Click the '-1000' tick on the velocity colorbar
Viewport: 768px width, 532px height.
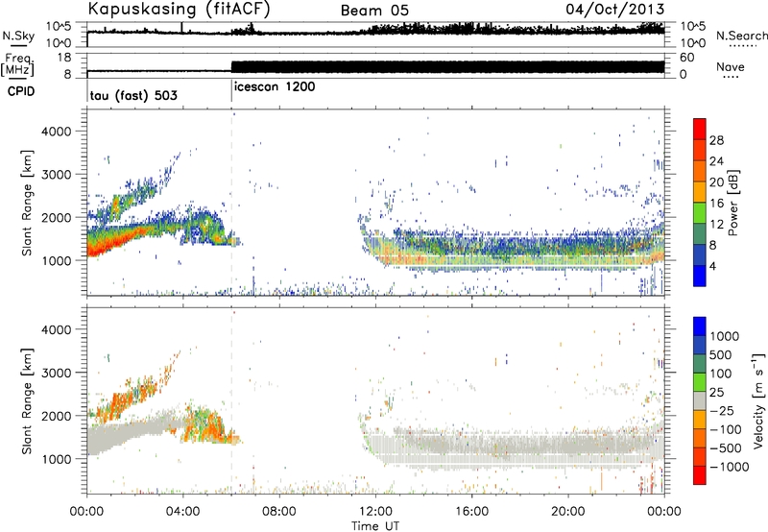click(x=730, y=467)
